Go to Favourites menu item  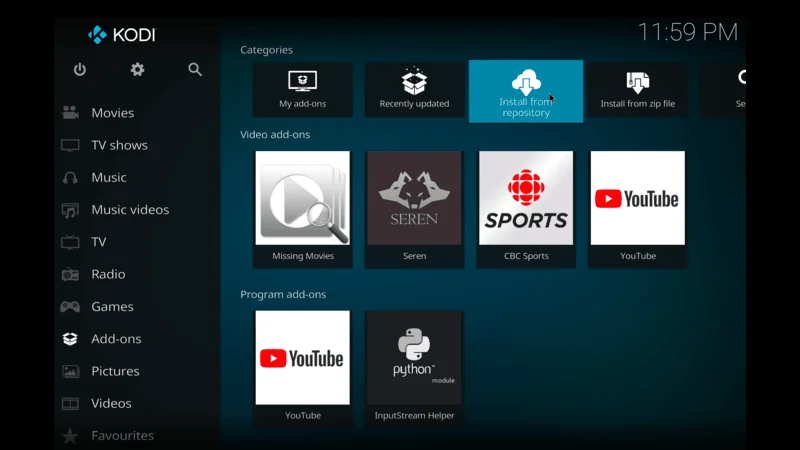pyautogui.click(x=122, y=436)
